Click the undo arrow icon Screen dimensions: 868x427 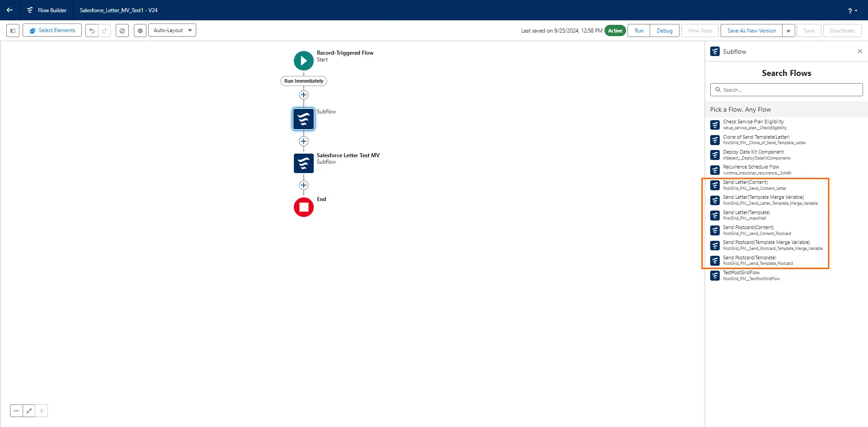pos(92,31)
